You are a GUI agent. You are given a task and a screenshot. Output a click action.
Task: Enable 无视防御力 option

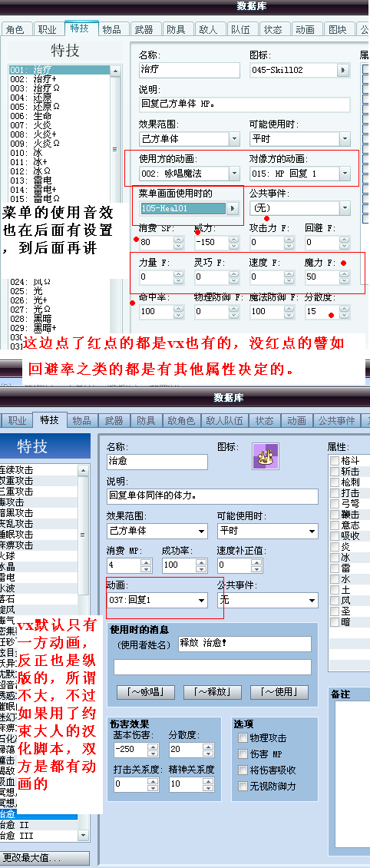(x=243, y=786)
